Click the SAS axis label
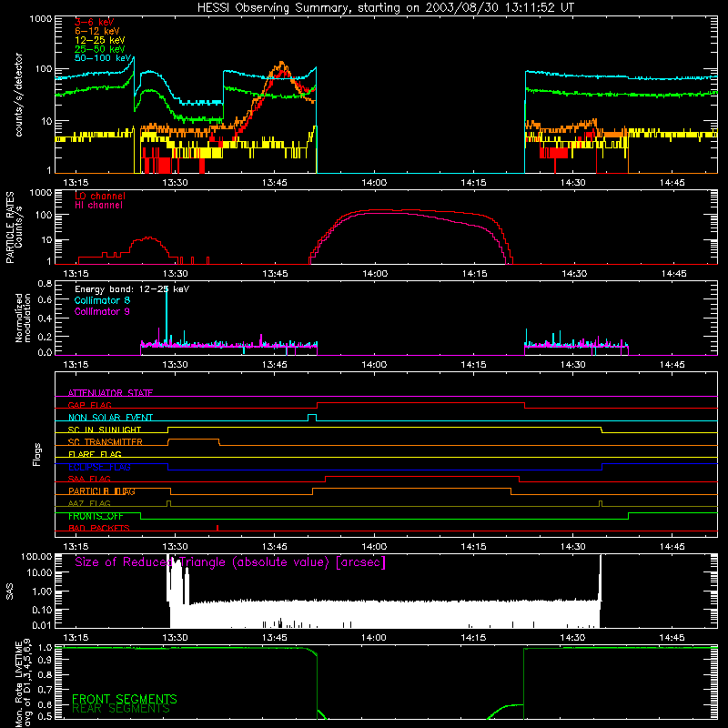The width and height of the screenshot is (728, 728). (9, 591)
